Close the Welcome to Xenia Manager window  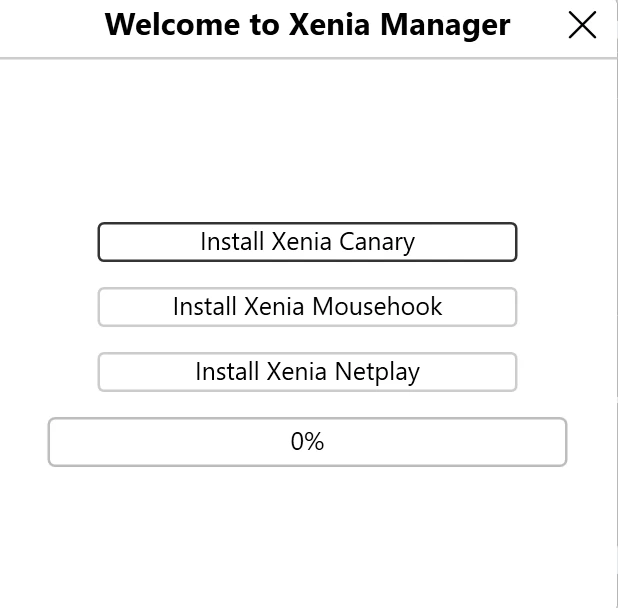[x=582, y=26]
